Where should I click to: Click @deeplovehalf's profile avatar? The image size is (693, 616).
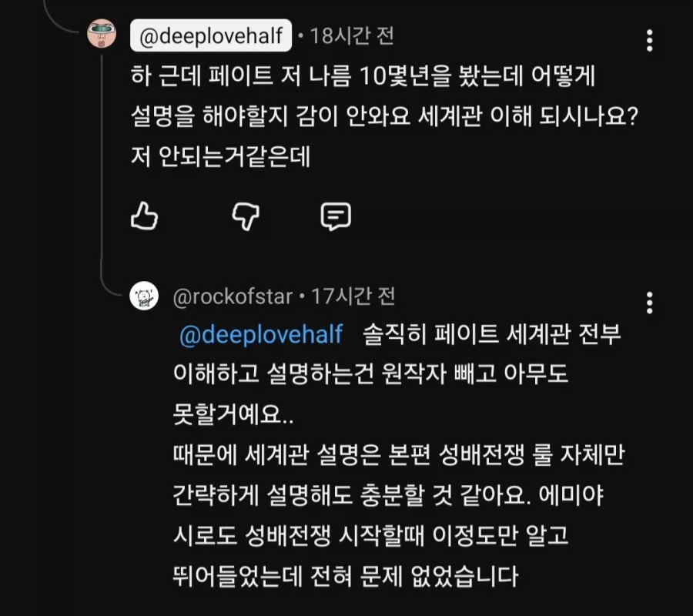pos(101,34)
